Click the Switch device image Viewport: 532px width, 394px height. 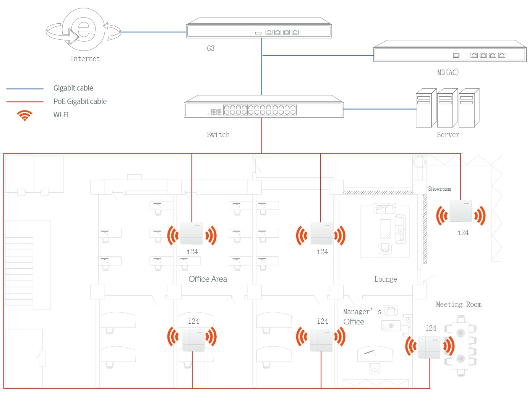click(x=264, y=106)
